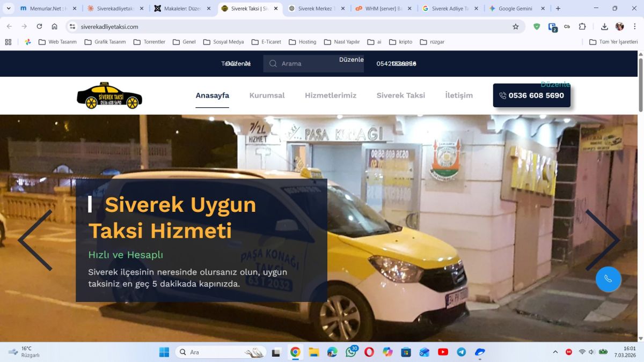Click the browser Home icon
This screenshot has width=644, height=362.
pos(54,26)
